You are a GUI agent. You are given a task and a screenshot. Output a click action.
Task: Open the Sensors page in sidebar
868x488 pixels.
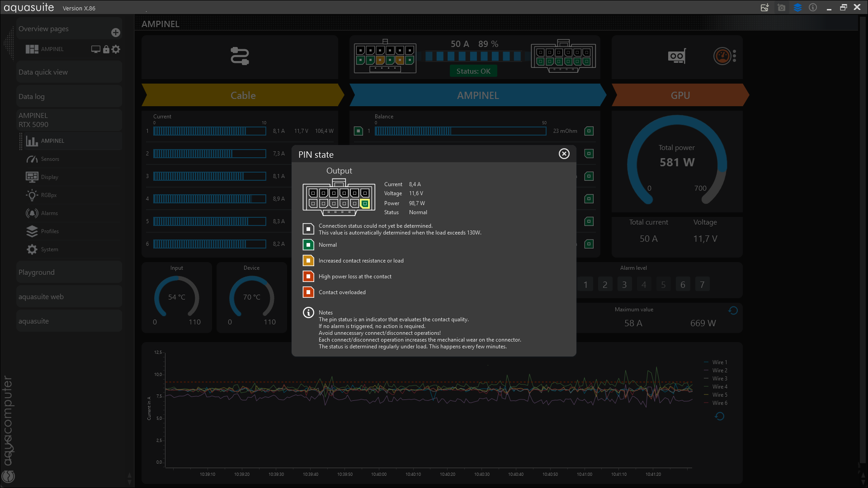click(50, 159)
